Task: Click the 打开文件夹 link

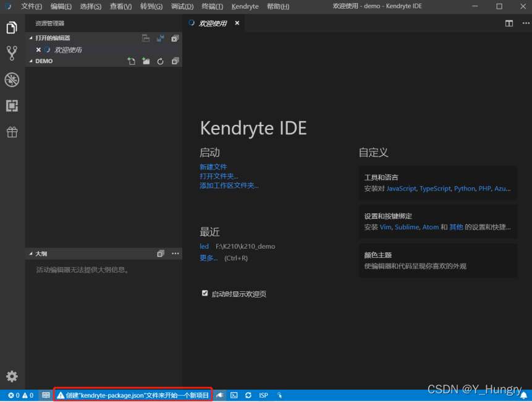Action: coord(219,176)
